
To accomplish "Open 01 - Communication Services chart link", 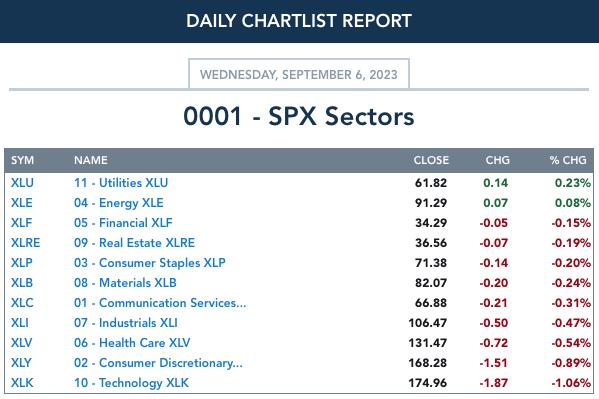I will point(160,303).
